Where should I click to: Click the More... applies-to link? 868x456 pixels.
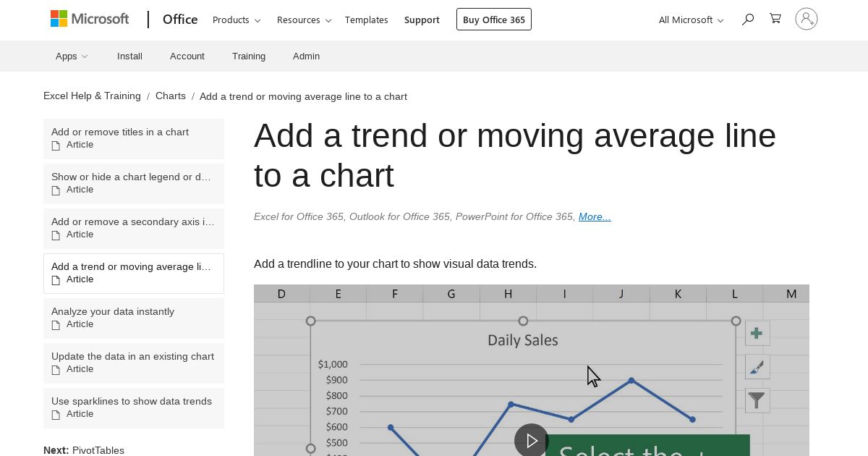coord(595,216)
